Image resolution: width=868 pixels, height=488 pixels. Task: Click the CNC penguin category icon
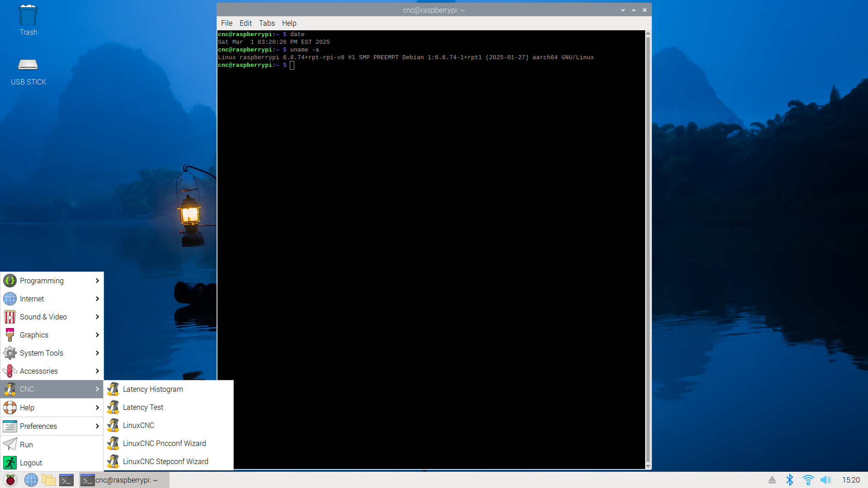(10, 389)
